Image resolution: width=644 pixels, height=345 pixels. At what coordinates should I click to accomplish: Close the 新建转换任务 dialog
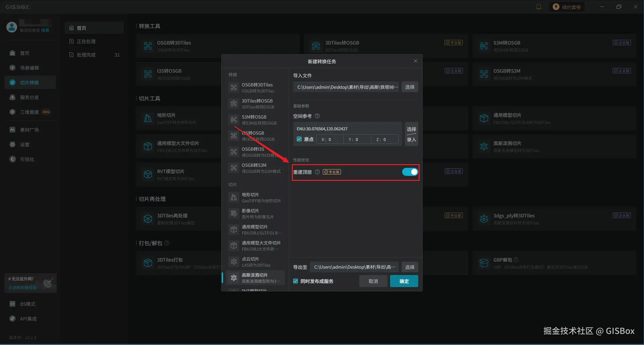pyautogui.click(x=416, y=61)
